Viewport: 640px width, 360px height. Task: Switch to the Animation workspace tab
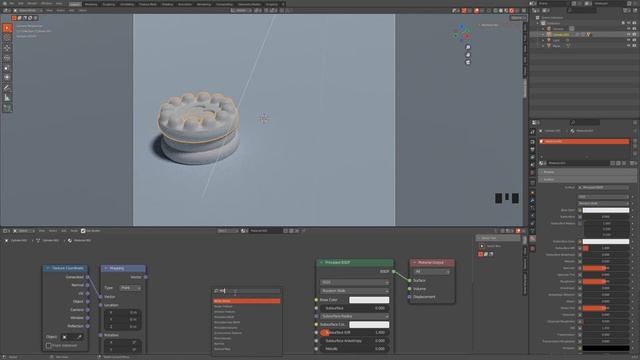185,4
